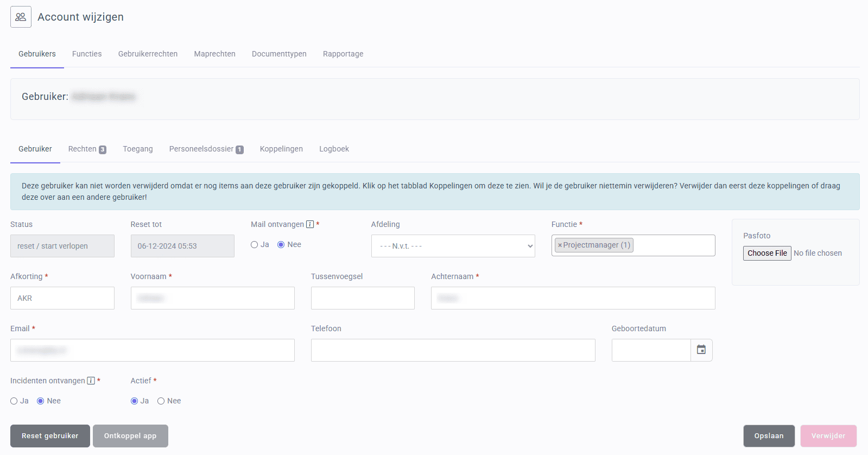Screen dimensions: 868x455
Task: Select Ja for Incidenten ontvangen
Action: coord(14,401)
